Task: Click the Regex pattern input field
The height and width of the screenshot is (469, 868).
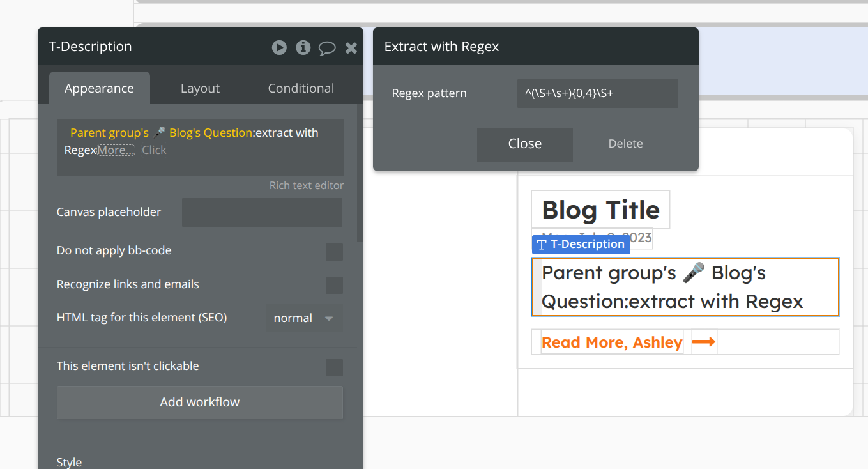Action: pyautogui.click(x=597, y=93)
